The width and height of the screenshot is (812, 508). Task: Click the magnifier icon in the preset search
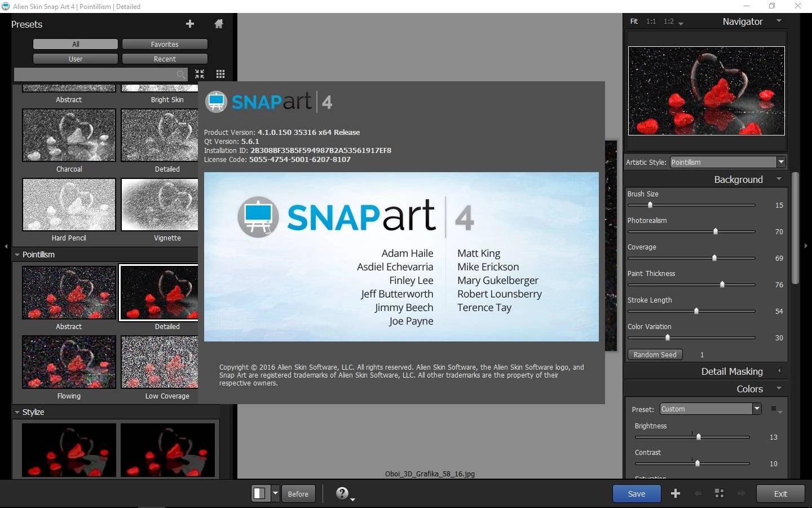tap(181, 75)
